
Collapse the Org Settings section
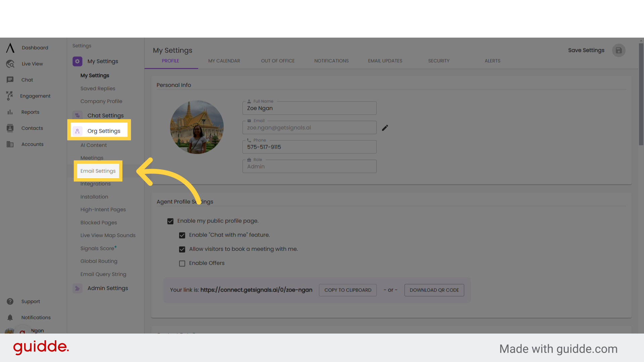[104, 131]
